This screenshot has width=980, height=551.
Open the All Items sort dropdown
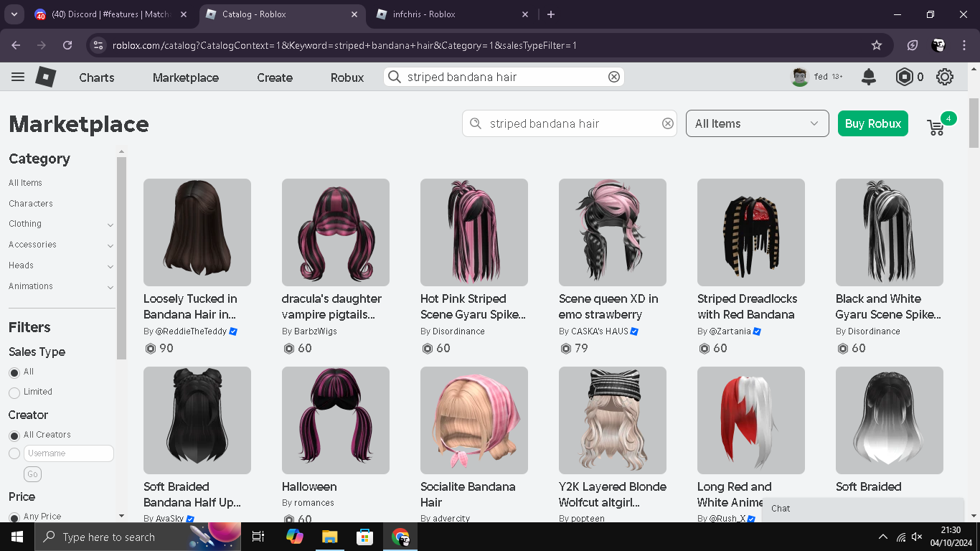coord(758,123)
